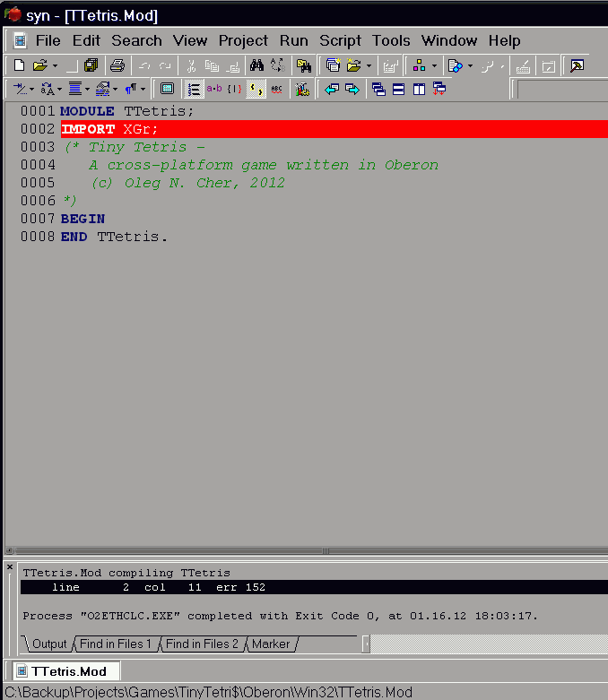
Task: Select the error line in output panel
Action: [269, 587]
